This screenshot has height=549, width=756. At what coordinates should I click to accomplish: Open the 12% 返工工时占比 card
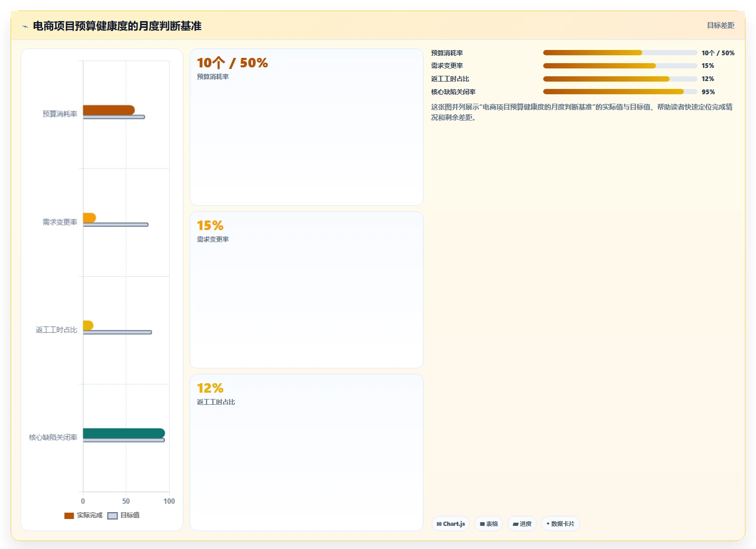[x=306, y=452]
